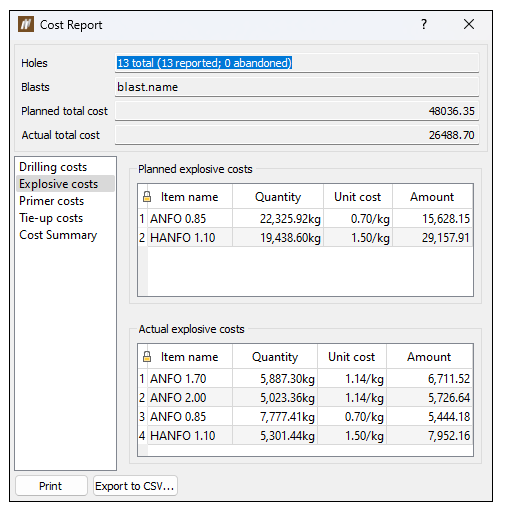Select Drilling costs in the sidebar list
This screenshot has width=506, height=511.
pyautogui.click(x=53, y=167)
